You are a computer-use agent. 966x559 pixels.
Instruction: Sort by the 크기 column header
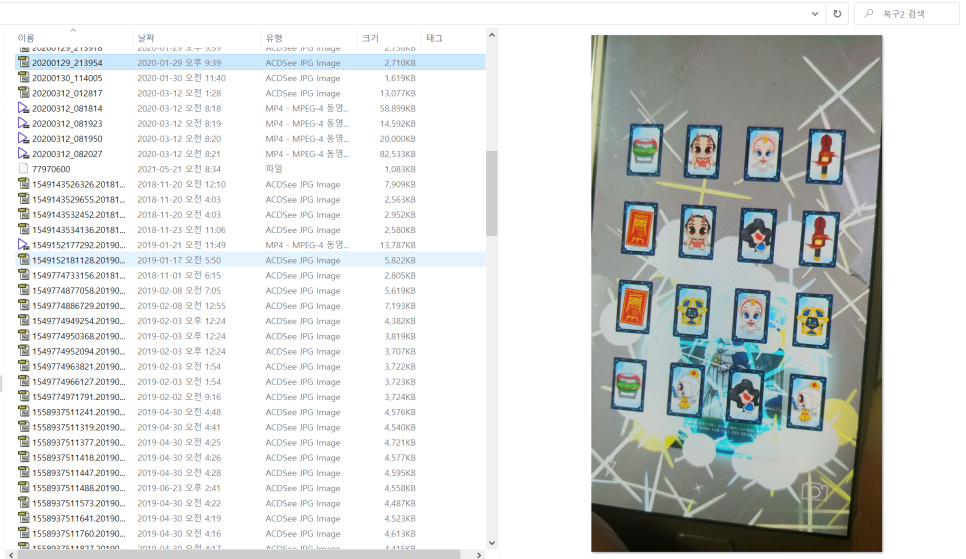[370, 38]
